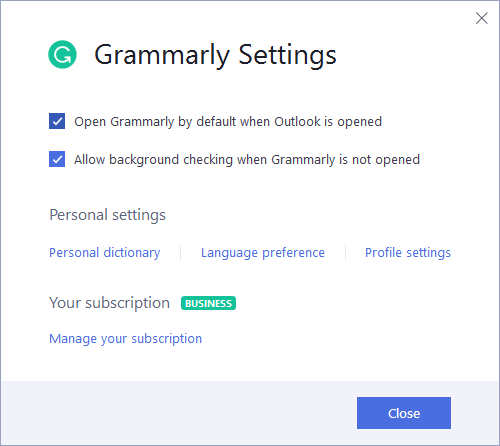Click the green BUSINESS subscription badge
500x446 pixels.
tap(208, 303)
